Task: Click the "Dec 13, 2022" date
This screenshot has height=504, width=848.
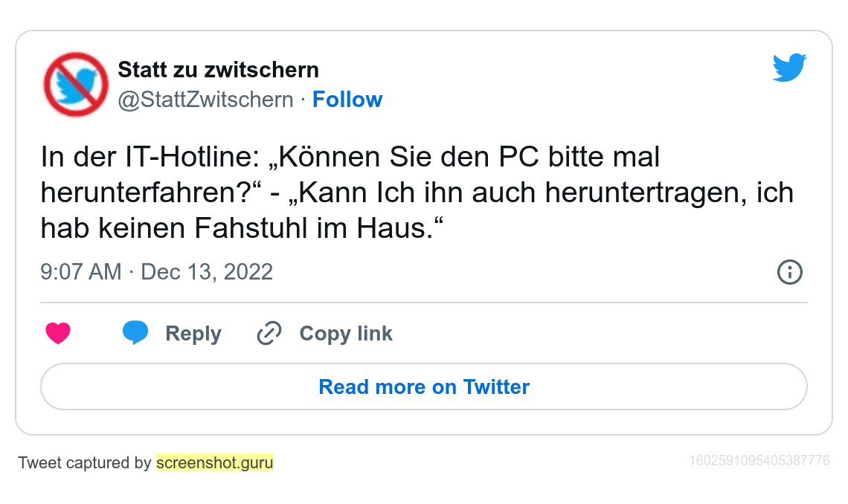Action: click(x=207, y=272)
